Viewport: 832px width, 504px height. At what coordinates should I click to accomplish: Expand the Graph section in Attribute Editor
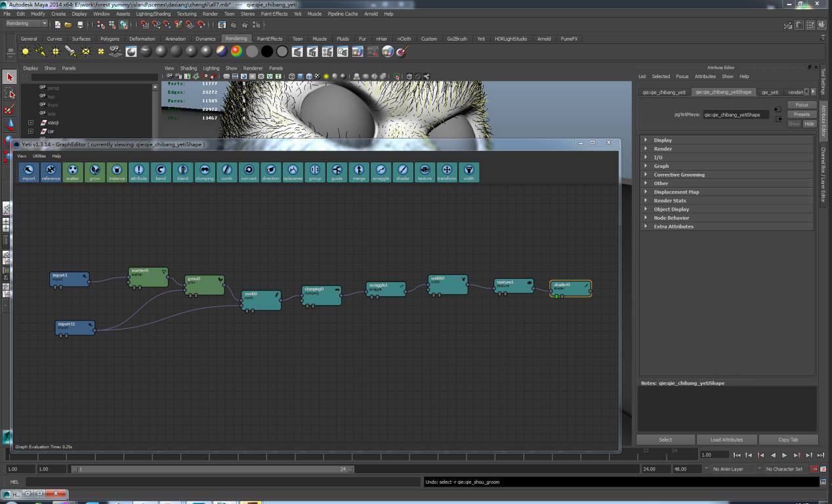click(x=728, y=166)
